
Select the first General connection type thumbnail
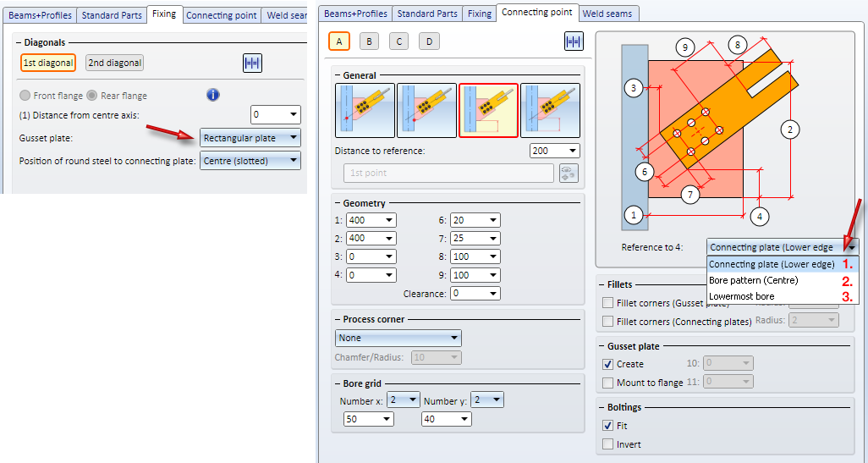[365, 110]
